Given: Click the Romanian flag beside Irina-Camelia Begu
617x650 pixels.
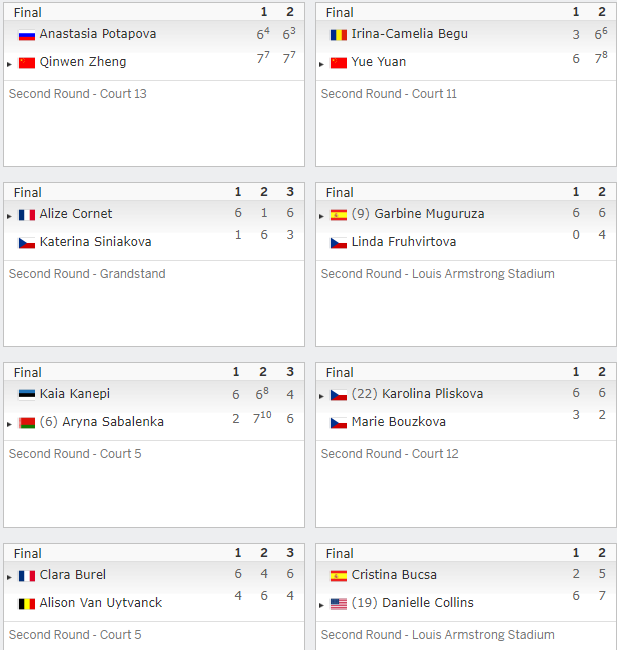Looking at the screenshot, I should 338,35.
